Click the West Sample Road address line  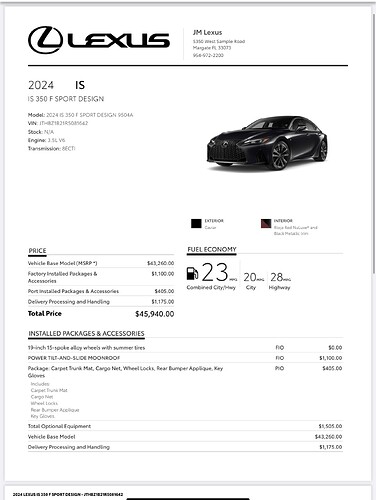point(219,41)
